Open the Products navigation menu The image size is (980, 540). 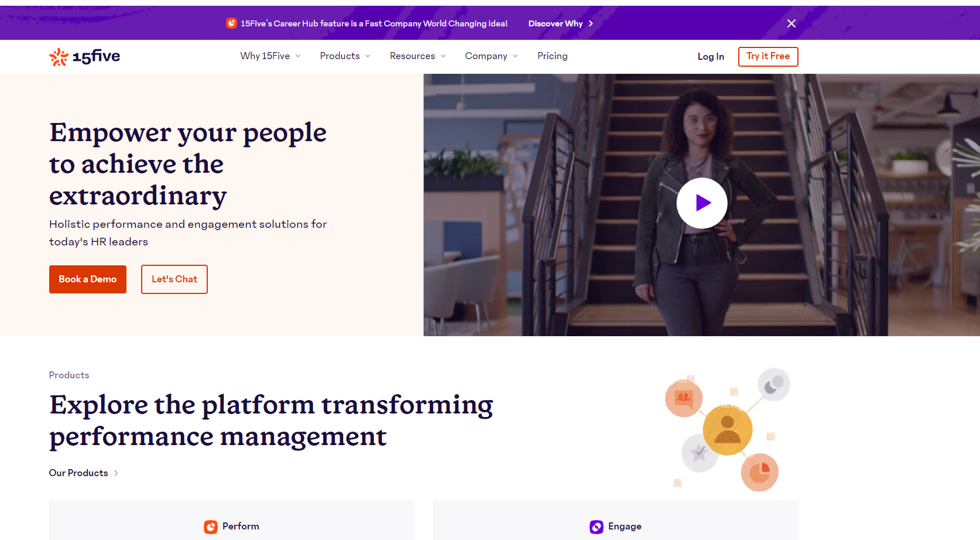click(340, 56)
